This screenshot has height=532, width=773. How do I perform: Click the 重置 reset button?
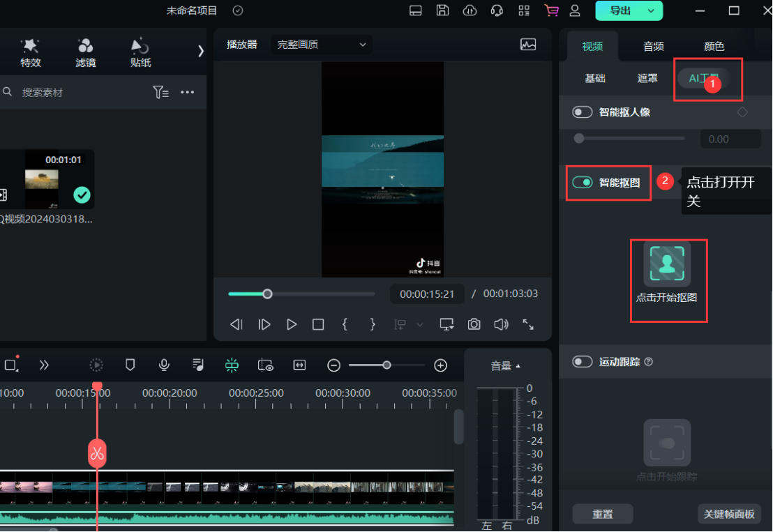click(x=603, y=514)
